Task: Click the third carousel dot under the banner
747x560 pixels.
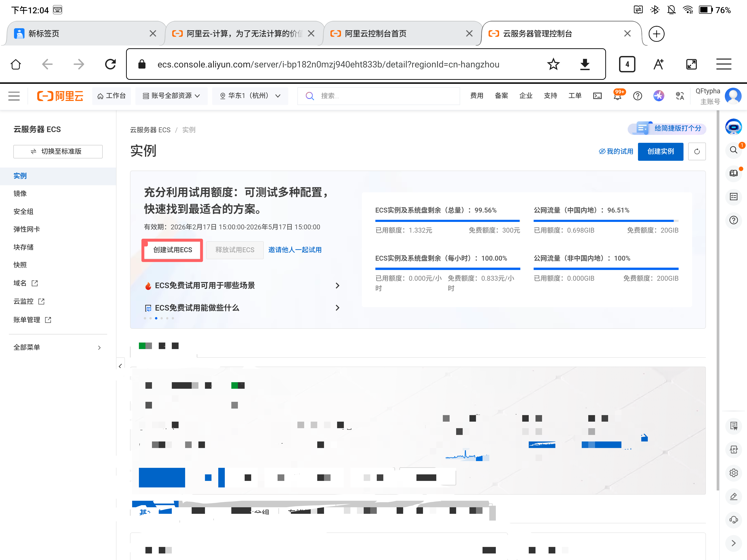Action: point(156,318)
